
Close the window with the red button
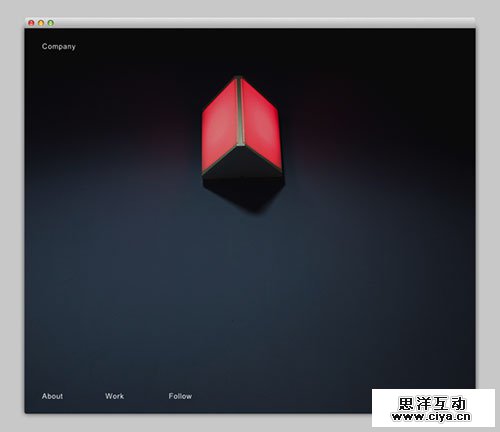coord(31,23)
